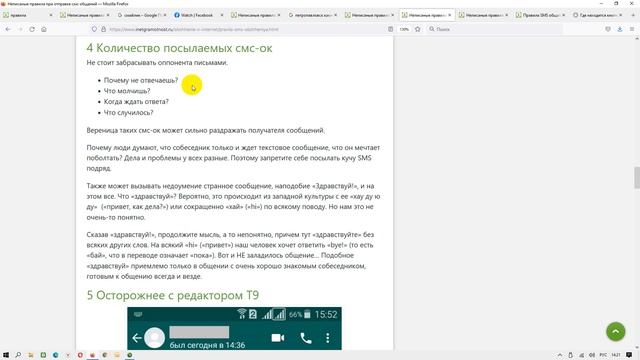The image size is (640, 360).
Task: Open Windows taskbar search magnifier
Action: [18, 355]
